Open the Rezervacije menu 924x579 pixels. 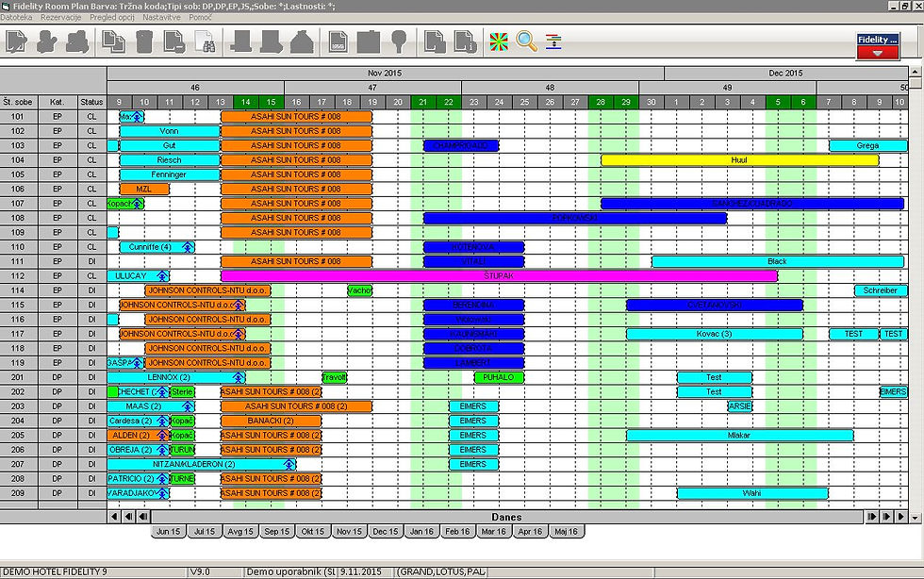click(60, 18)
